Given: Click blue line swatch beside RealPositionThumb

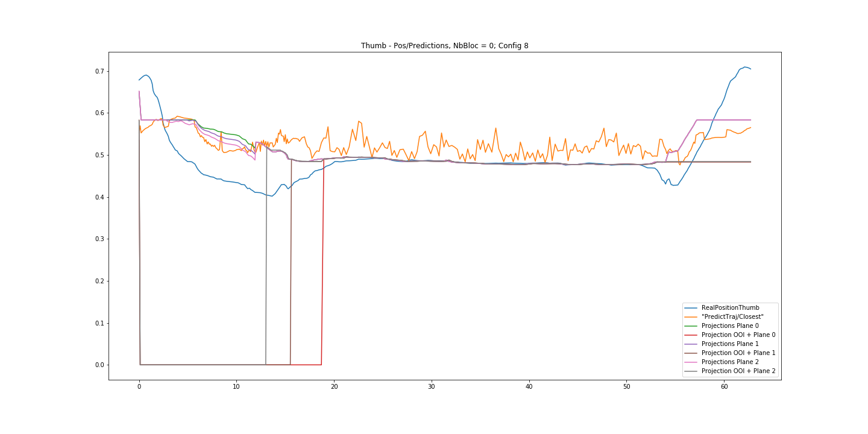Looking at the screenshot, I should tap(691, 308).
